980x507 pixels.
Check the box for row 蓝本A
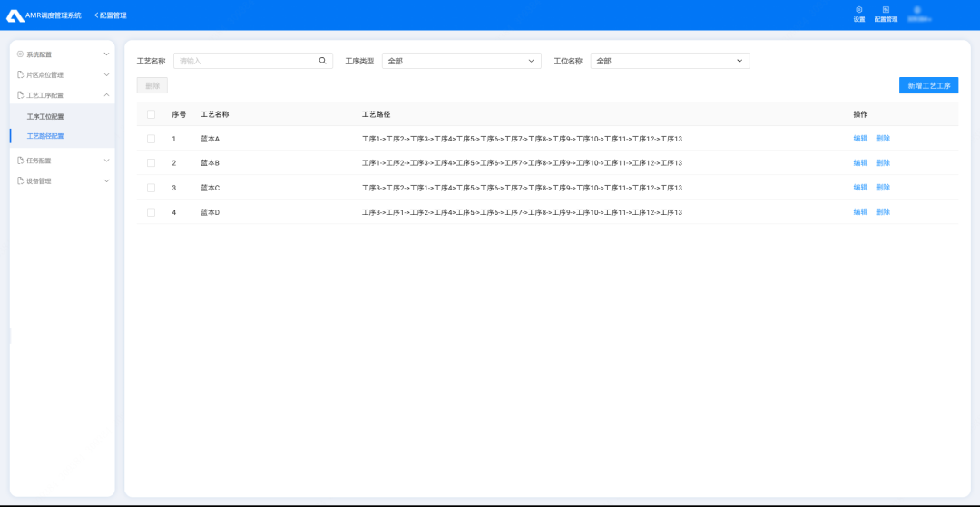[152, 139]
